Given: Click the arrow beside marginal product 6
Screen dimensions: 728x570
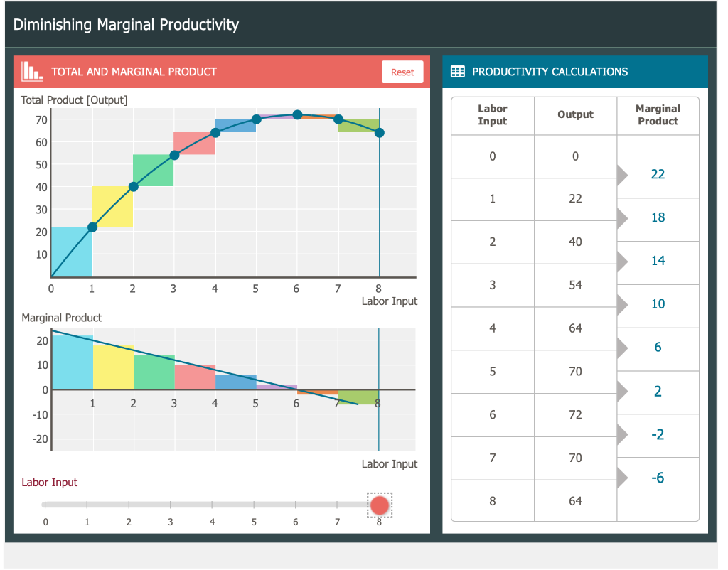Looking at the screenshot, I should coord(622,349).
